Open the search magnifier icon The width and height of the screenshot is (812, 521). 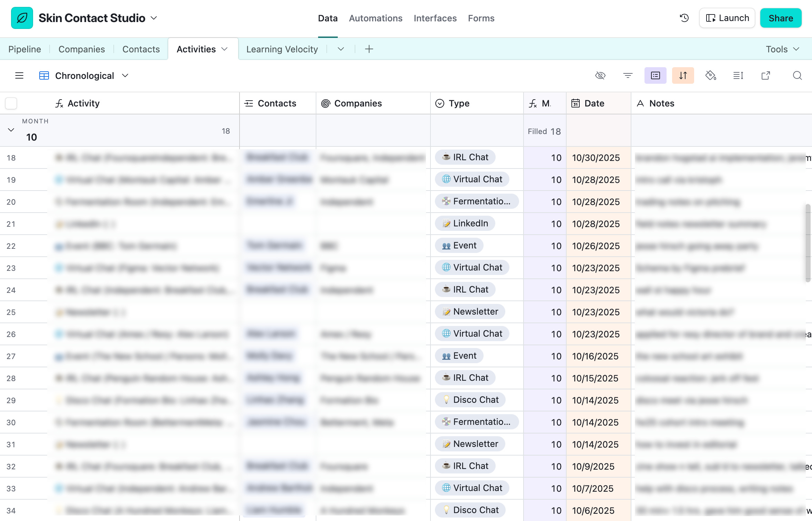coord(797,75)
